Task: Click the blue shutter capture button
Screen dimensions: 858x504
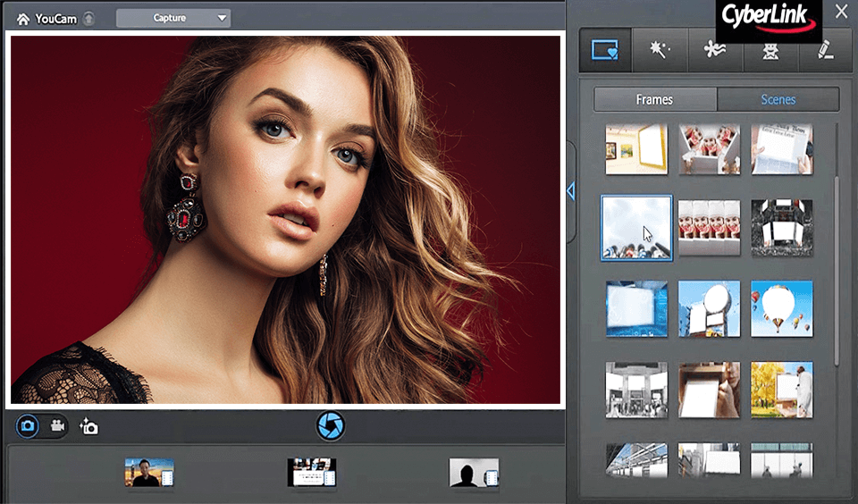Action: [331, 425]
